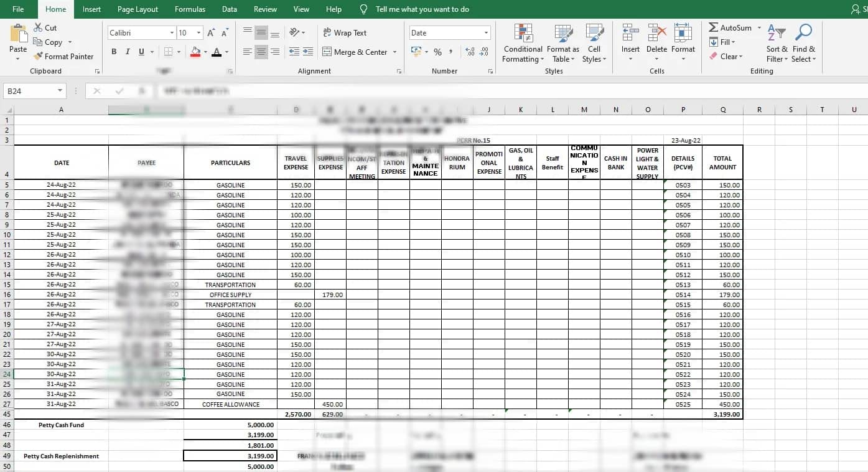868x472 pixels.
Task: Toggle center horizontal alignment
Action: [x=261, y=52]
